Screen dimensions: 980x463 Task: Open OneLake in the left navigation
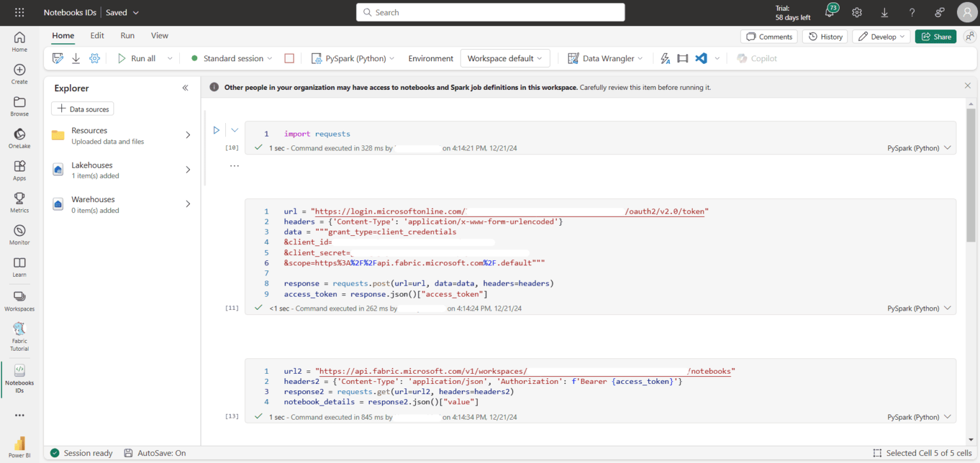(x=19, y=138)
